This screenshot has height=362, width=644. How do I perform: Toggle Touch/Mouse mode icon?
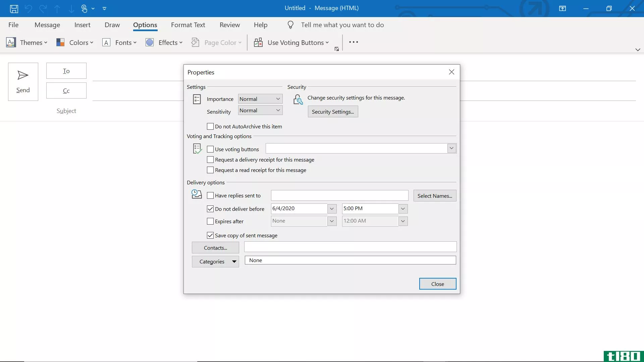coord(84,8)
